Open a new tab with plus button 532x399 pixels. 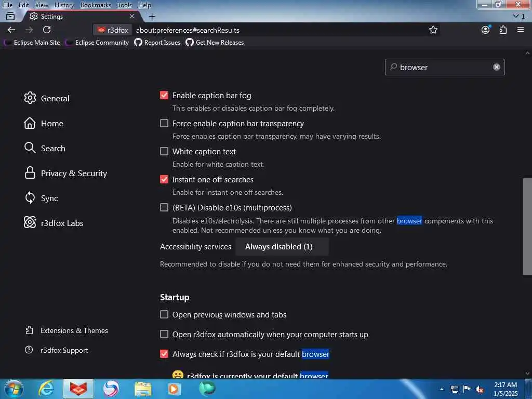coord(152,16)
